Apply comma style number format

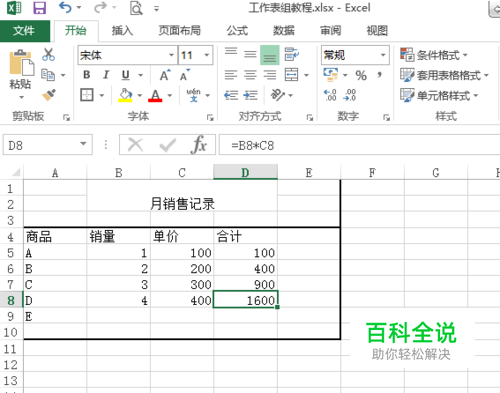click(379, 74)
